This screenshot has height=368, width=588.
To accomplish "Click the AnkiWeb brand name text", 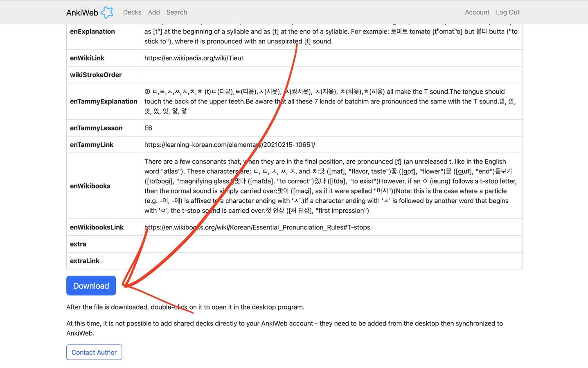I will (x=82, y=13).
